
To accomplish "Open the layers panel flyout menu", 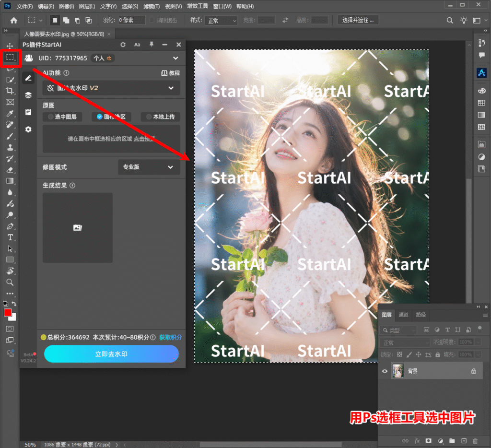I will point(485,315).
